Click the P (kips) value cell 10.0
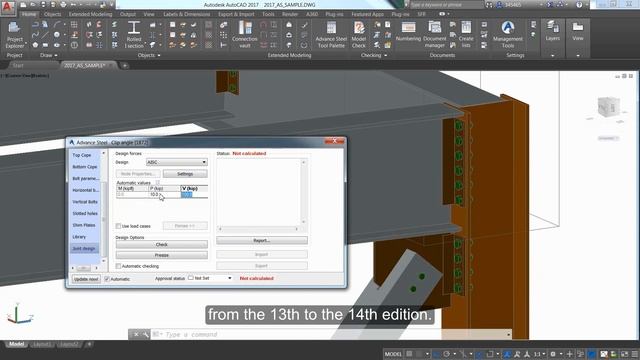The image size is (640, 360). tap(164, 195)
